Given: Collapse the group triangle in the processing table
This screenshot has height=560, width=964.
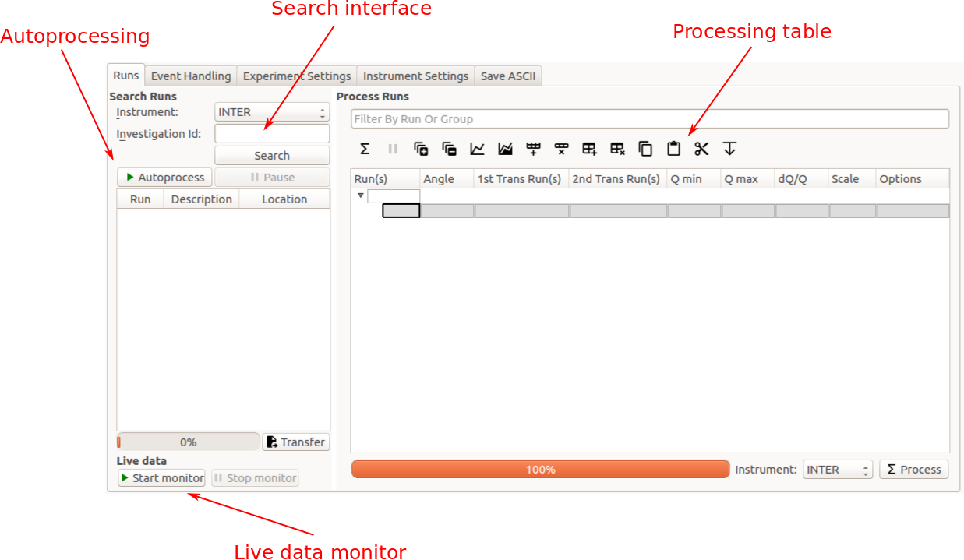Looking at the screenshot, I should (360, 195).
